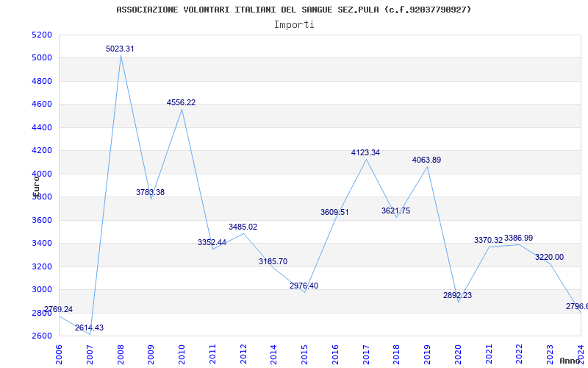Screen dimensions: 588x368
Task: Click y-axis value 4000
Action: click(x=42, y=174)
